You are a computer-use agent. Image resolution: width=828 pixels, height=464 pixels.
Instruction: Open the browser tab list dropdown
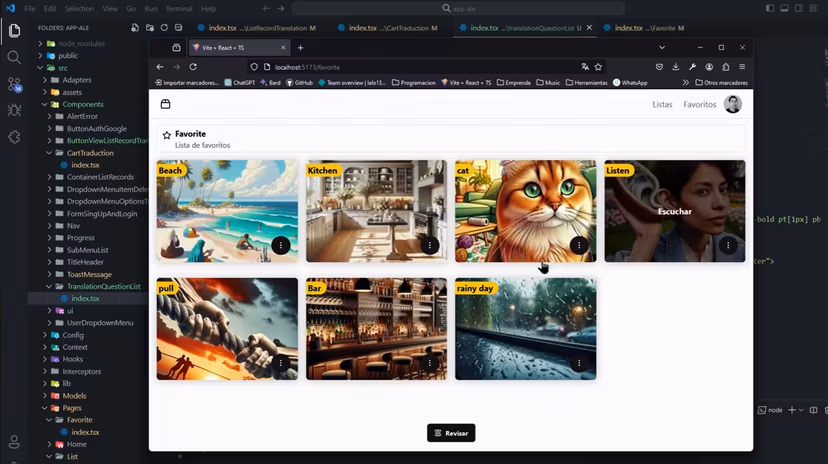[x=662, y=48]
